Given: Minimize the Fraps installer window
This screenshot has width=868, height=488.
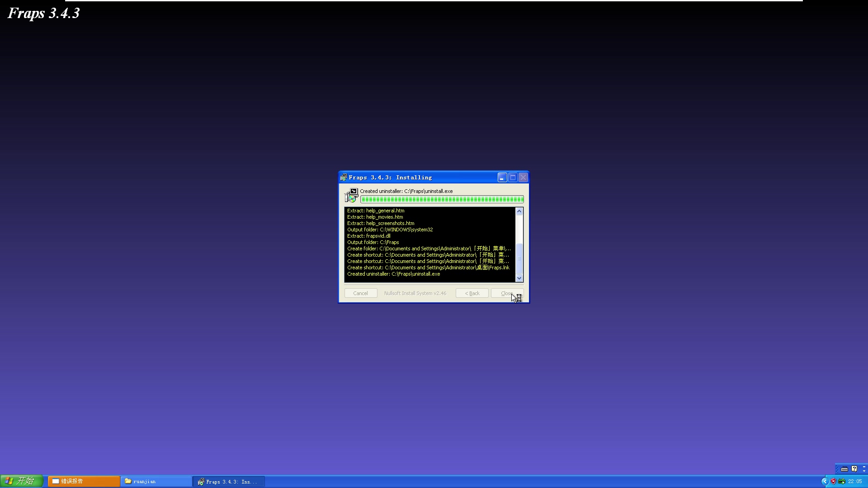Looking at the screenshot, I should pyautogui.click(x=502, y=178).
